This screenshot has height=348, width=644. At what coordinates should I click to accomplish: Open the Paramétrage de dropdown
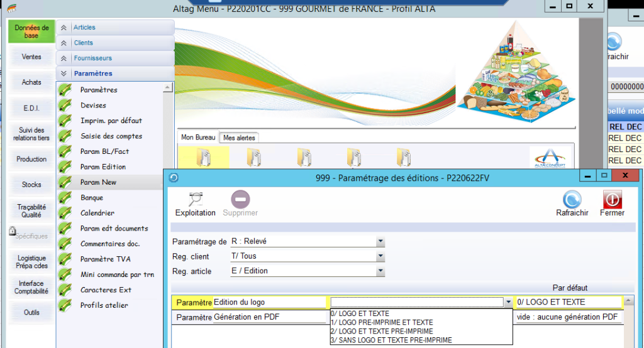pos(380,242)
